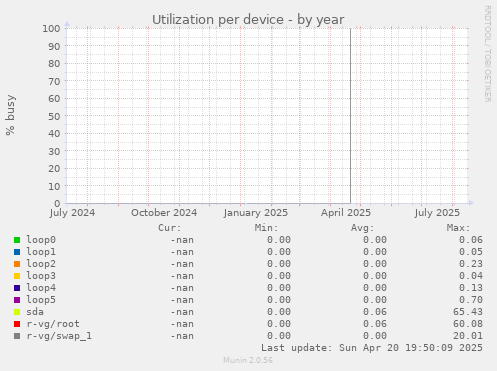Click the Last update timestamp line
Image resolution: width=497 pixels, height=371 pixels.
point(372,348)
